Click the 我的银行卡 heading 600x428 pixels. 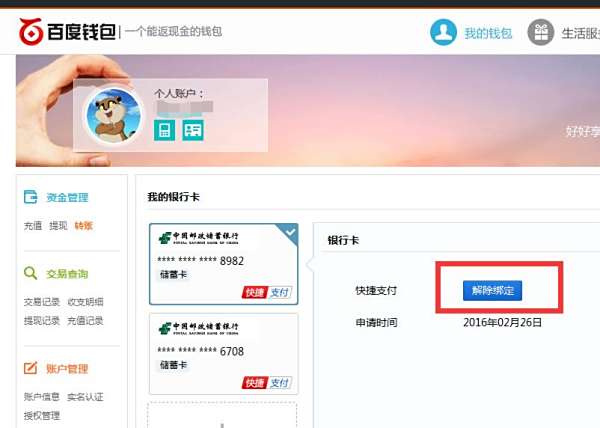(173, 197)
